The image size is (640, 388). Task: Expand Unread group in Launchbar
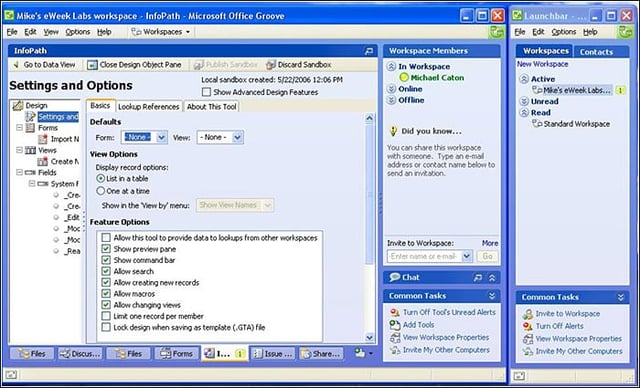524,102
